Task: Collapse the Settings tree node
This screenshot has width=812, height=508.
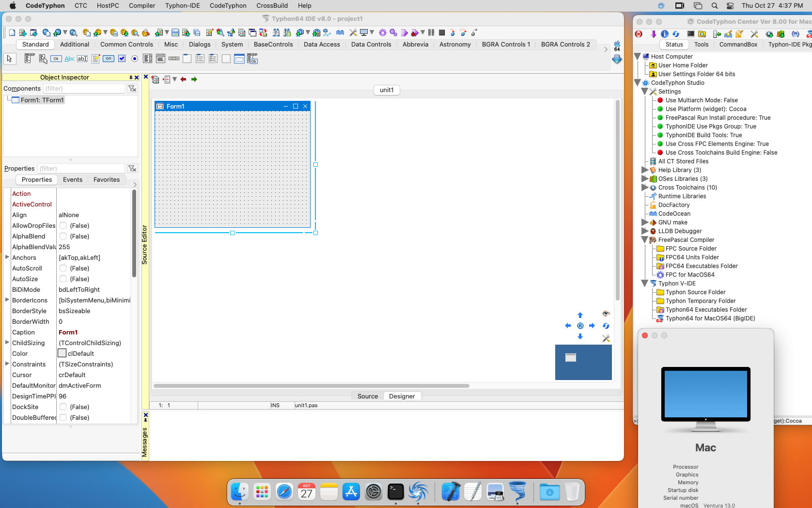Action: click(x=644, y=91)
